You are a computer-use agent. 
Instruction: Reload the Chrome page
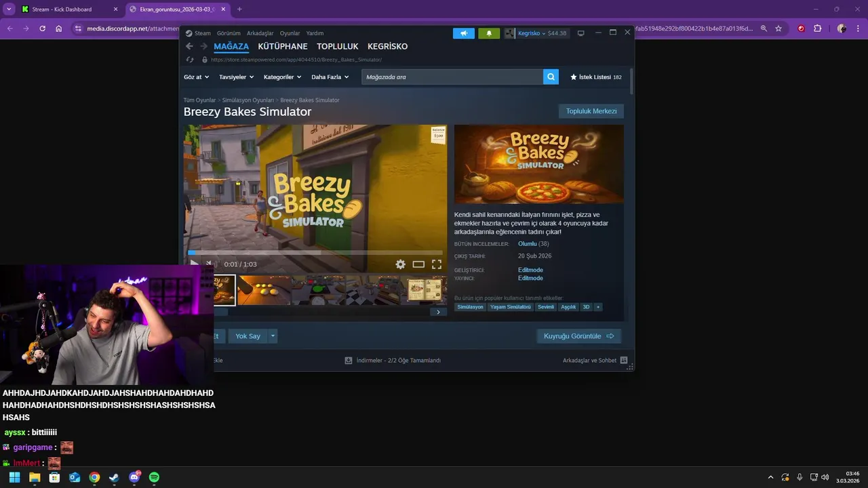[42, 28]
